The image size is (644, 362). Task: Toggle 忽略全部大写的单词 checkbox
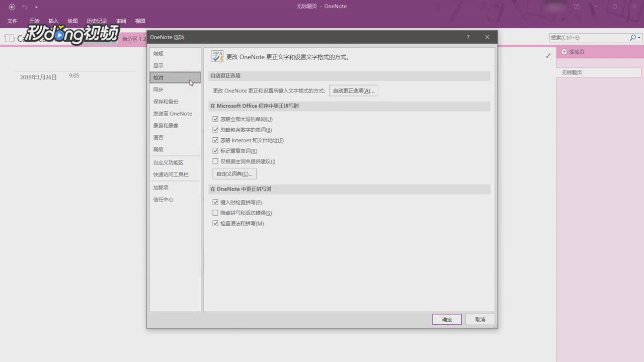(215, 119)
